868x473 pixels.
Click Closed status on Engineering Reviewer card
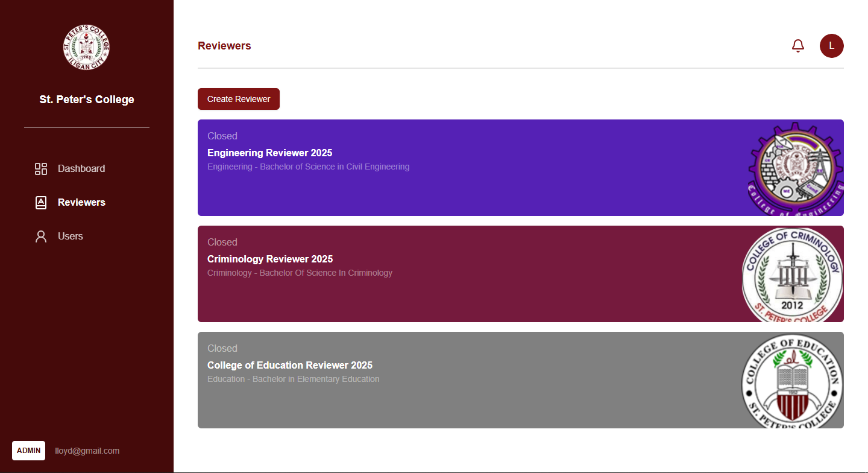pos(222,136)
